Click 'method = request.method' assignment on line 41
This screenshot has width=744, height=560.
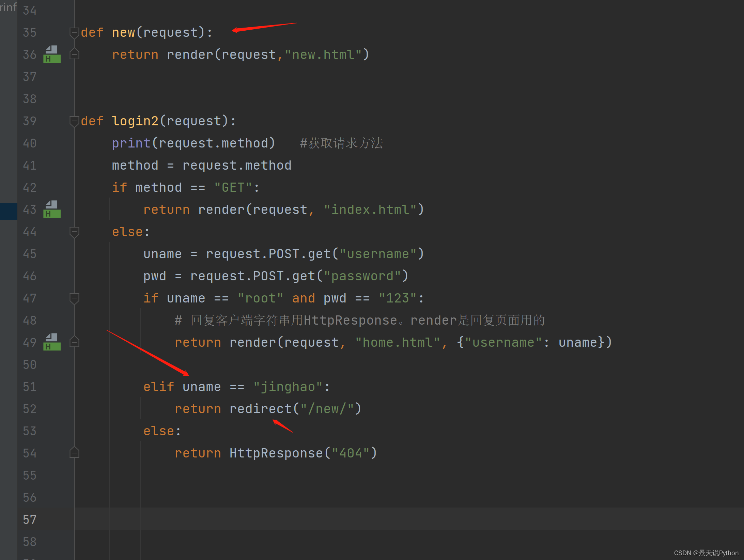pos(202,166)
